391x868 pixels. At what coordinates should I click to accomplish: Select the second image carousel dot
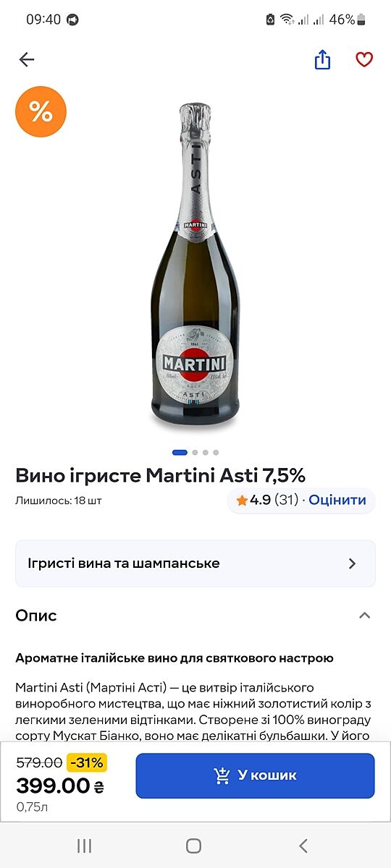click(x=195, y=453)
